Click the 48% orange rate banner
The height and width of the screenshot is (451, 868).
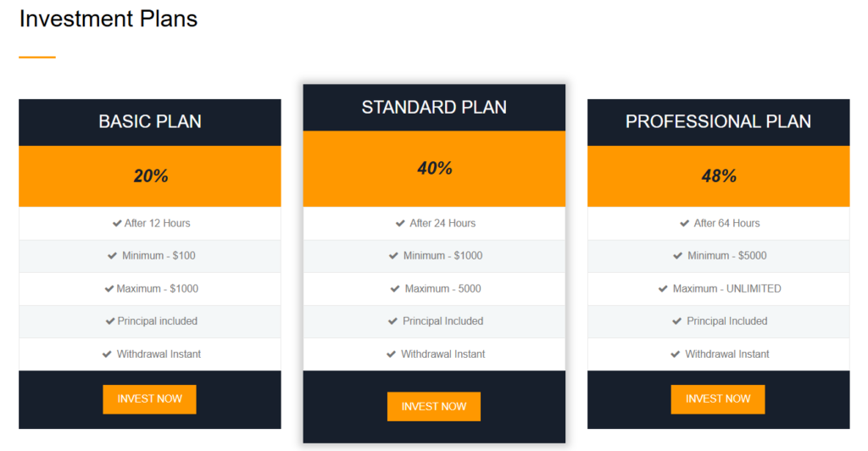pyautogui.click(x=718, y=176)
